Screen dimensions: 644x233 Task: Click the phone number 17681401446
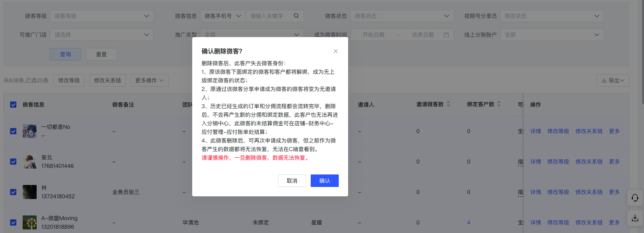coord(58,166)
